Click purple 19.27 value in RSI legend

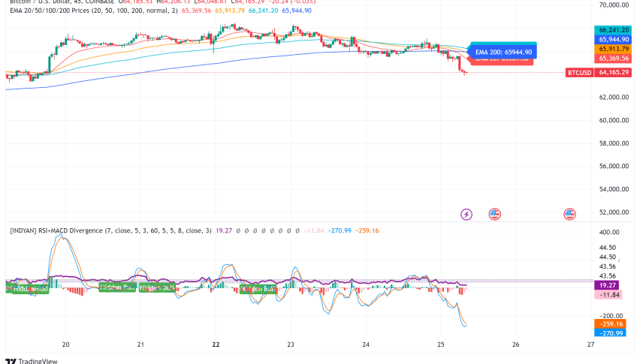(224, 230)
